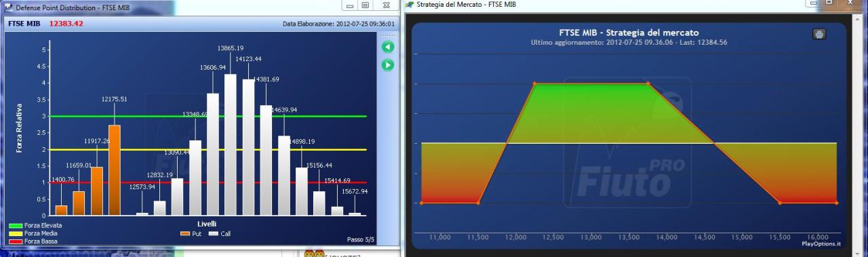Maximize the Defense Point Distribution window
Viewport: 868px width, 257px height.
[365, 5]
